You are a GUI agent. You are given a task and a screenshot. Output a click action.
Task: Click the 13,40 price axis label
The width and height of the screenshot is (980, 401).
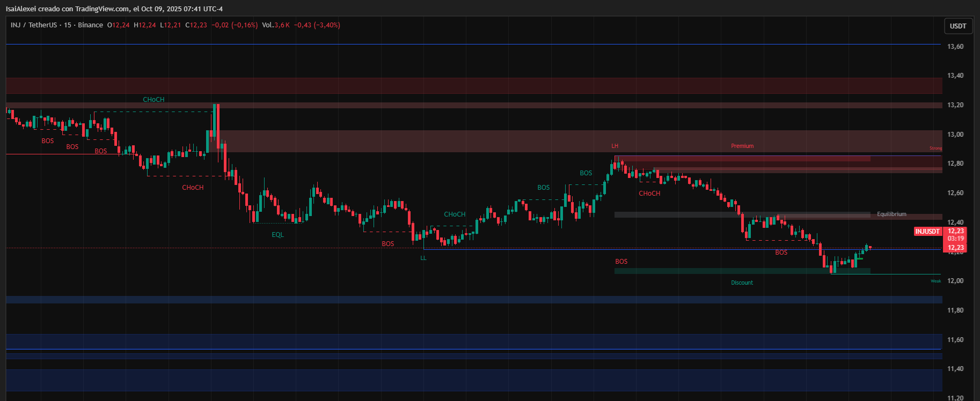coord(955,76)
